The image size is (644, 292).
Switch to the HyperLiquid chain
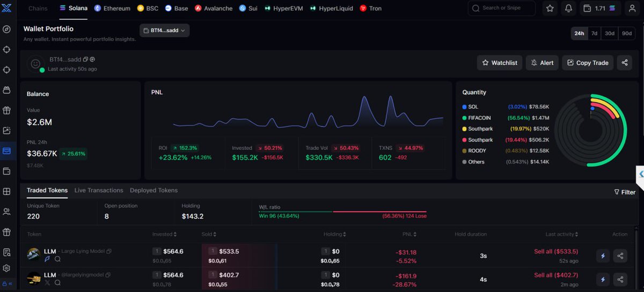332,9
